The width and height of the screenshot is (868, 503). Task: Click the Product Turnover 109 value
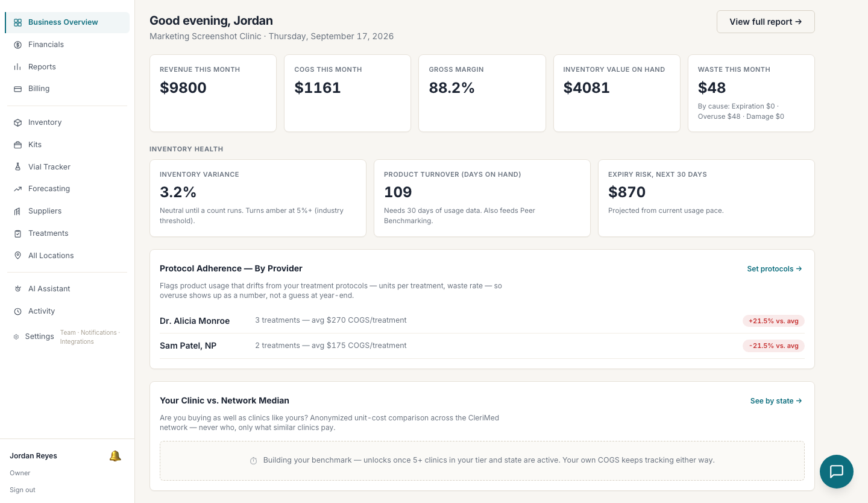398,192
